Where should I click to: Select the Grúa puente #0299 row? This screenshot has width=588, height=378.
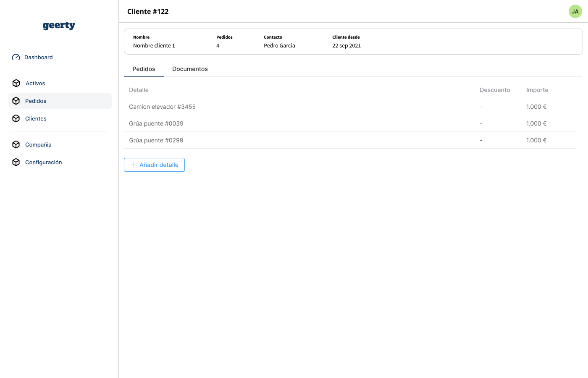coord(156,140)
